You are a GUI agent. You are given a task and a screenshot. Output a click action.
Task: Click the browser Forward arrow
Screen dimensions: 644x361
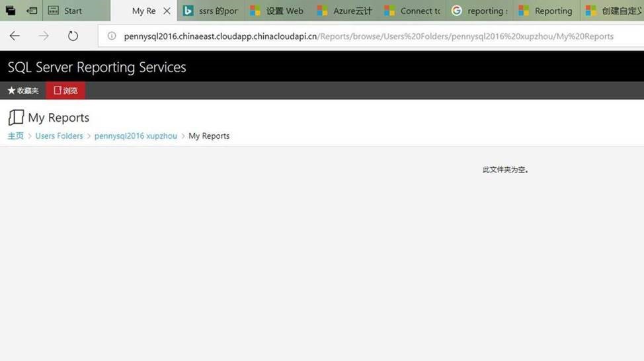point(44,36)
